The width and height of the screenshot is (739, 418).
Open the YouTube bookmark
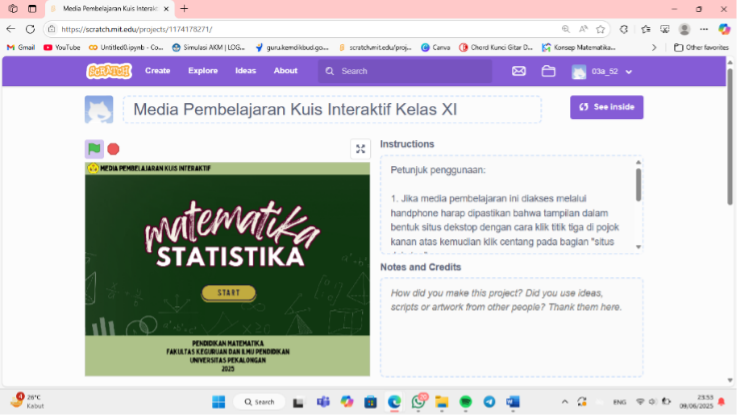tap(62, 47)
